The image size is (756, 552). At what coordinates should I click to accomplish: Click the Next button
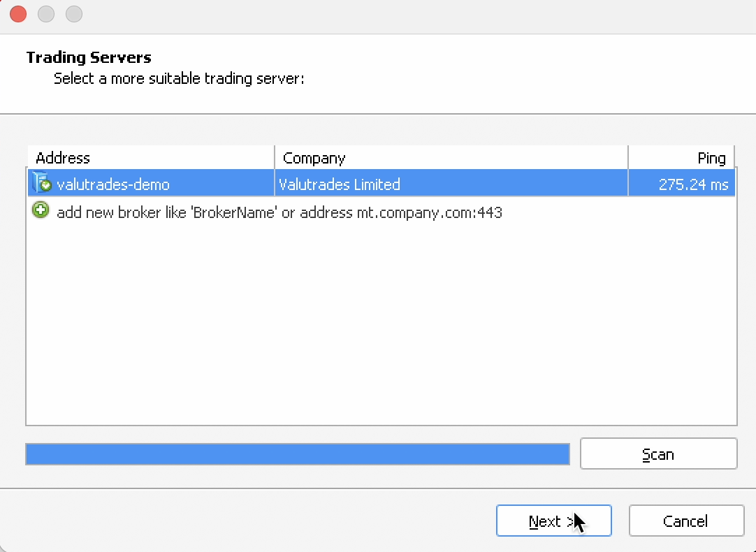pos(553,521)
